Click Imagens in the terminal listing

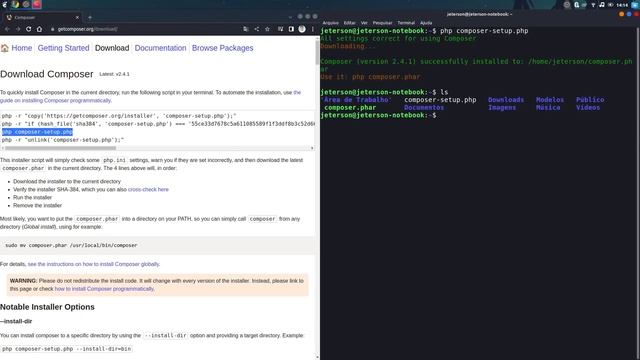(x=502, y=107)
